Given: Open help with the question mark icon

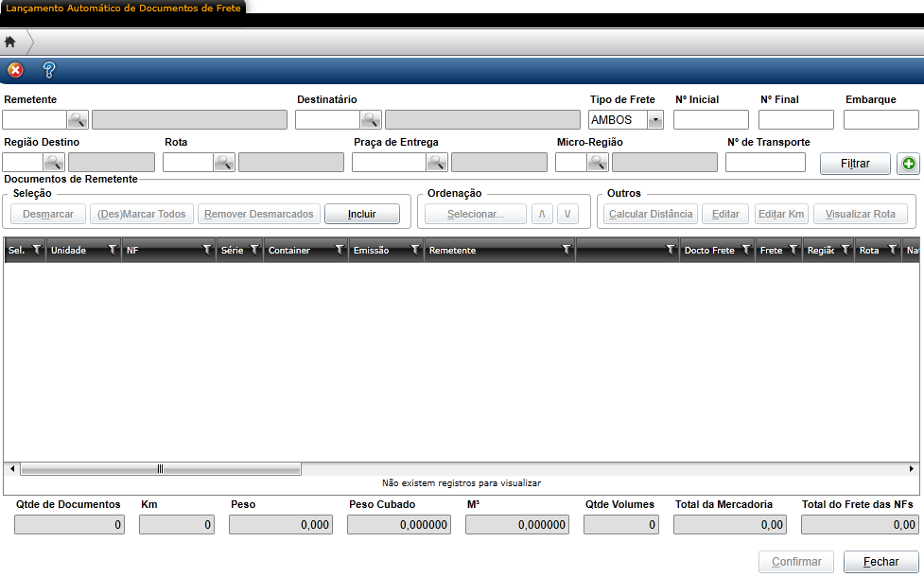Looking at the screenshot, I should (49, 70).
